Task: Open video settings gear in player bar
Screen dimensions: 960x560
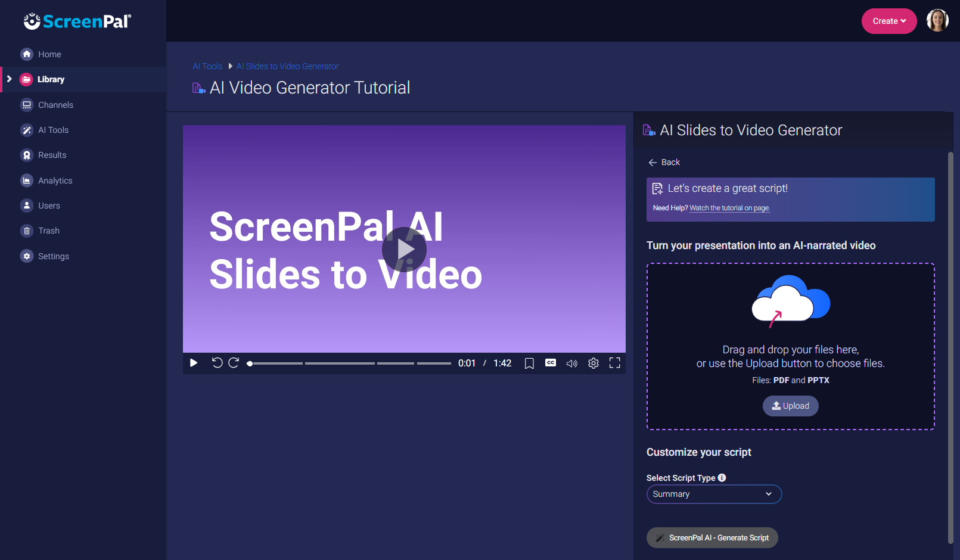Action: click(593, 363)
